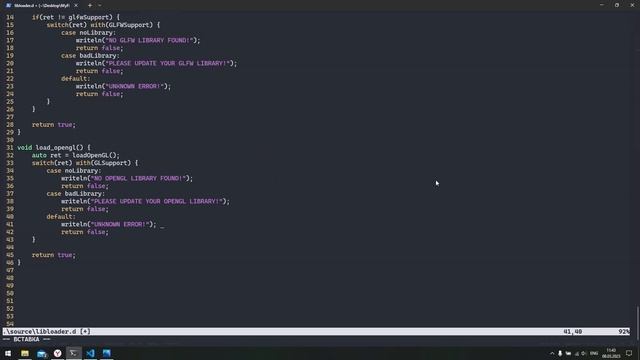Open the blue app icon after VS Code

107,353
